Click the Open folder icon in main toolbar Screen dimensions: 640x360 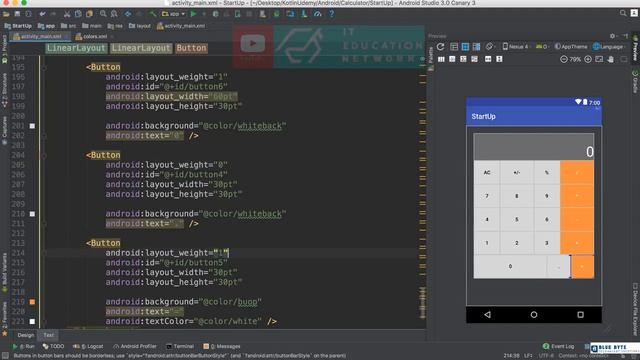pyautogui.click(x=6, y=14)
